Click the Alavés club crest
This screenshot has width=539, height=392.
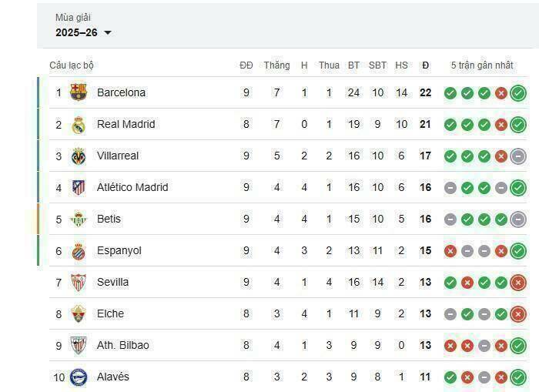coord(79,377)
